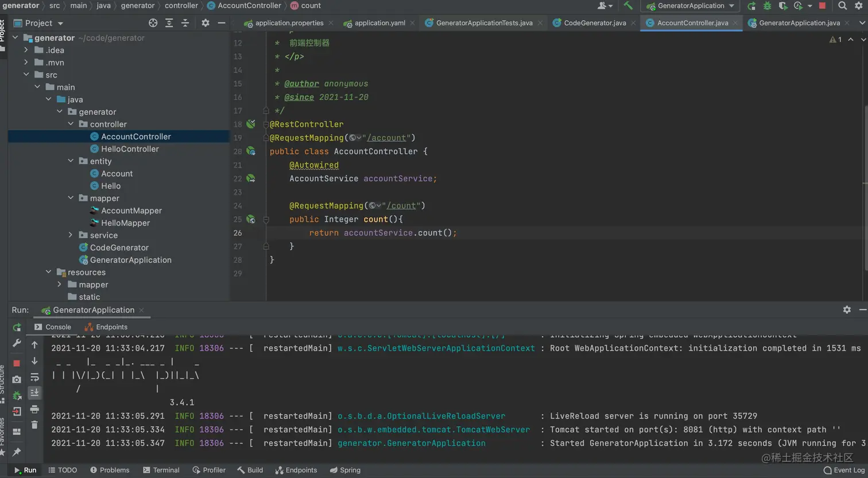
Task: Stop process using Run panel red square
Action: (x=17, y=363)
